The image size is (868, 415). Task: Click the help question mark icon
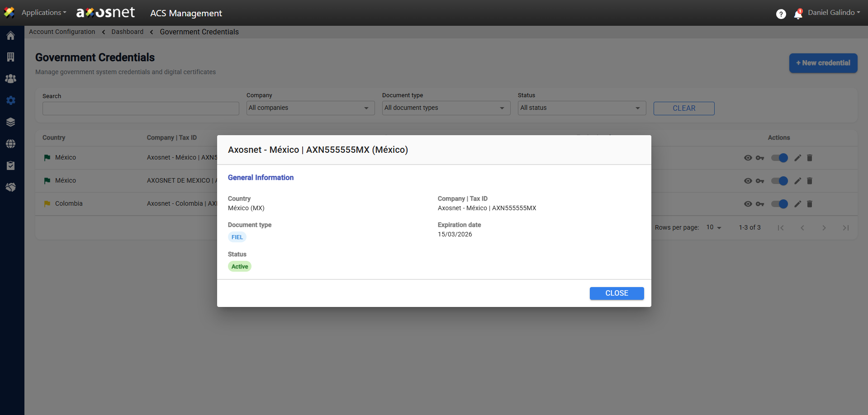(781, 14)
